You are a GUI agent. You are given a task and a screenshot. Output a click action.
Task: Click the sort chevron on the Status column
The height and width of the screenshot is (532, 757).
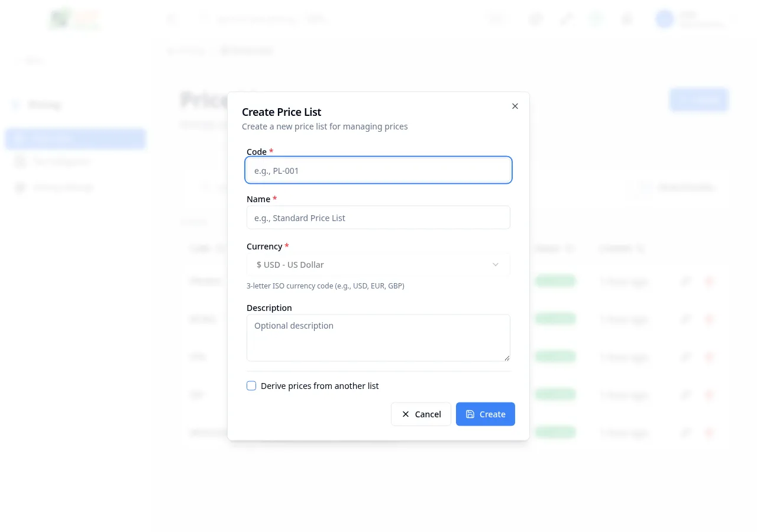[x=570, y=248]
